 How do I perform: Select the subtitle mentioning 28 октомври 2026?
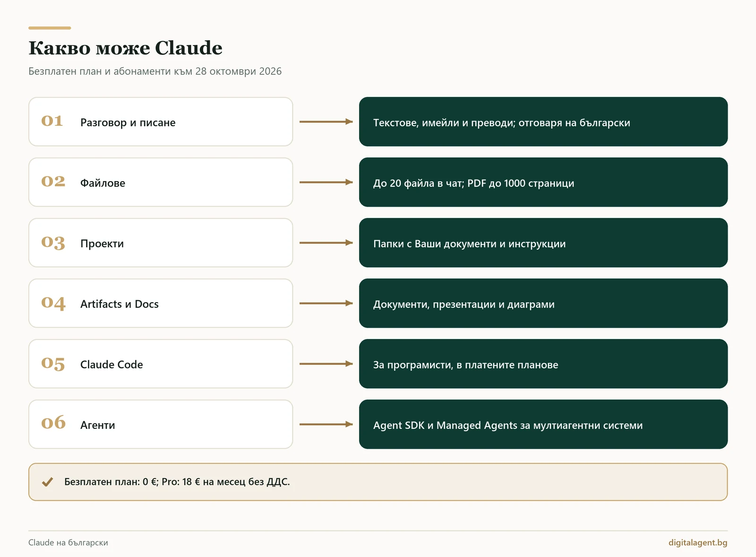click(155, 71)
